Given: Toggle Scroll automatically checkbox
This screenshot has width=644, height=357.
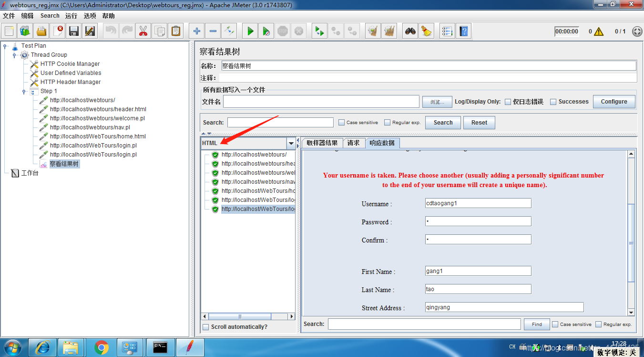Looking at the screenshot, I should pos(206,327).
